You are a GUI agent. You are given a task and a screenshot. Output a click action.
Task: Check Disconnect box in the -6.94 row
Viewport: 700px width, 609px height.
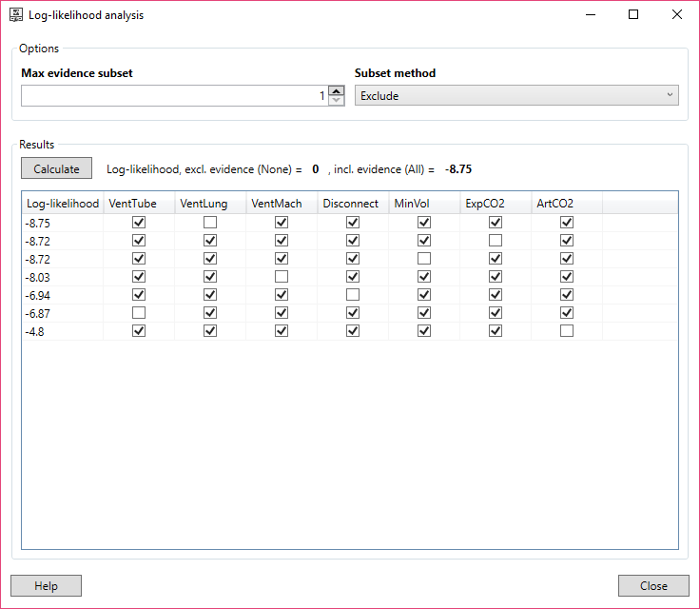(353, 295)
